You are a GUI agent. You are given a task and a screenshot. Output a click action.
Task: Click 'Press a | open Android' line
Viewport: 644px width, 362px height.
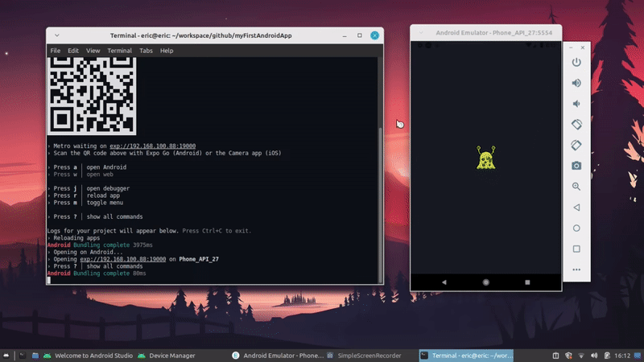tap(87, 167)
